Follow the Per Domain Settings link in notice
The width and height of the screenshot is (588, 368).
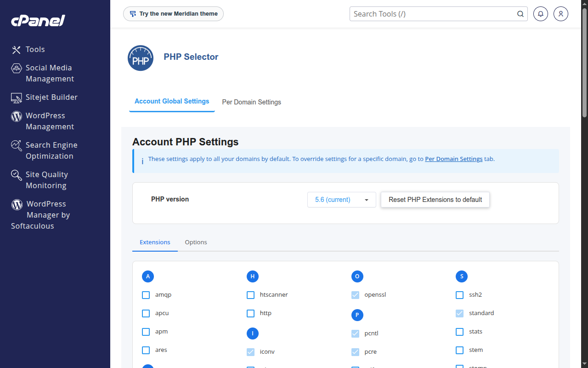(x=454, y=159)
